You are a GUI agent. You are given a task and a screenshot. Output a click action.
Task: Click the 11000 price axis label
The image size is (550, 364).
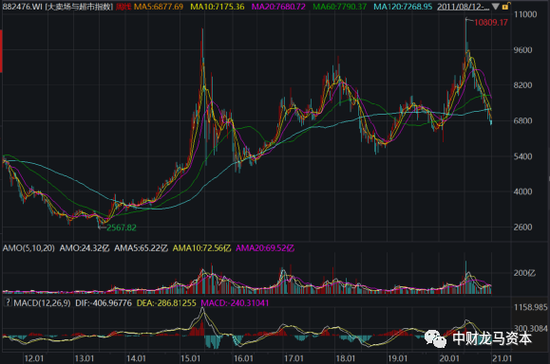(525, 14)
